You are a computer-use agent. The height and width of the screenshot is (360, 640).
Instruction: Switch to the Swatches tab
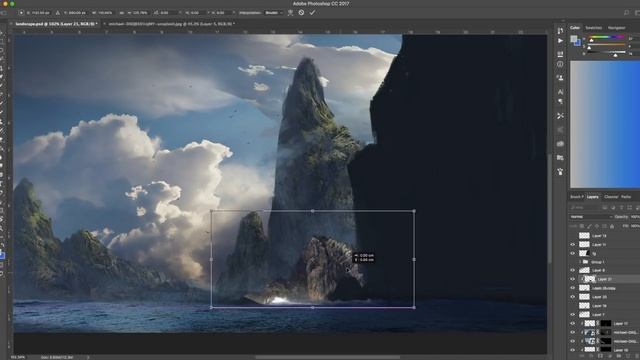point(593,28)
